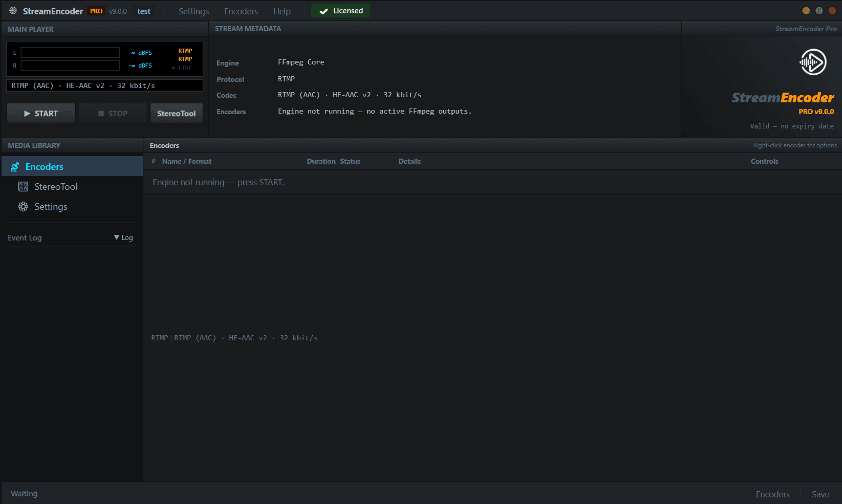This screenshot has width=842, height=504.
Task: Click the Licensed status badge
Action: pyautogui.click(x=341, y=11)
